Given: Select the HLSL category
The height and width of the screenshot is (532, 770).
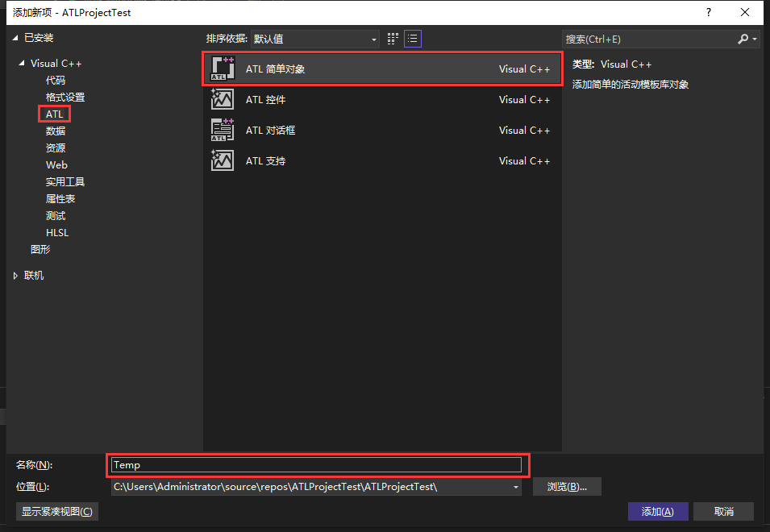Looking at the screenshot, I should click(57, 233).
